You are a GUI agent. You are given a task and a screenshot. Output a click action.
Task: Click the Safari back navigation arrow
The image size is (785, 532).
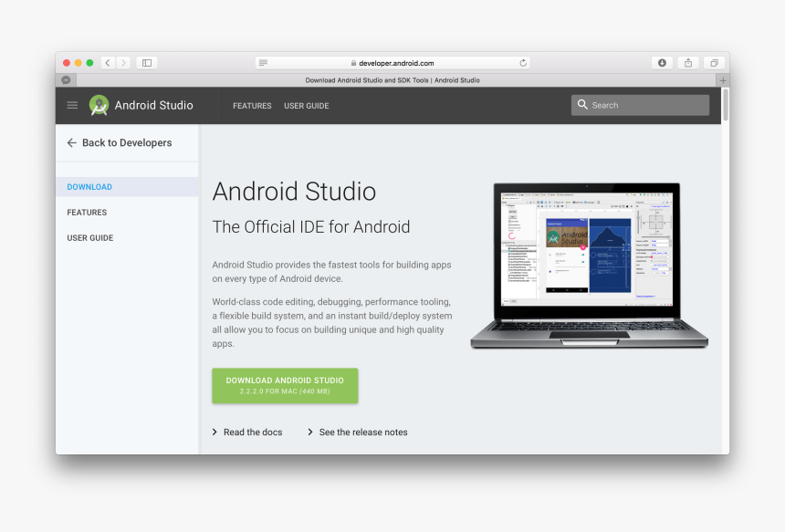coord(108,63)
